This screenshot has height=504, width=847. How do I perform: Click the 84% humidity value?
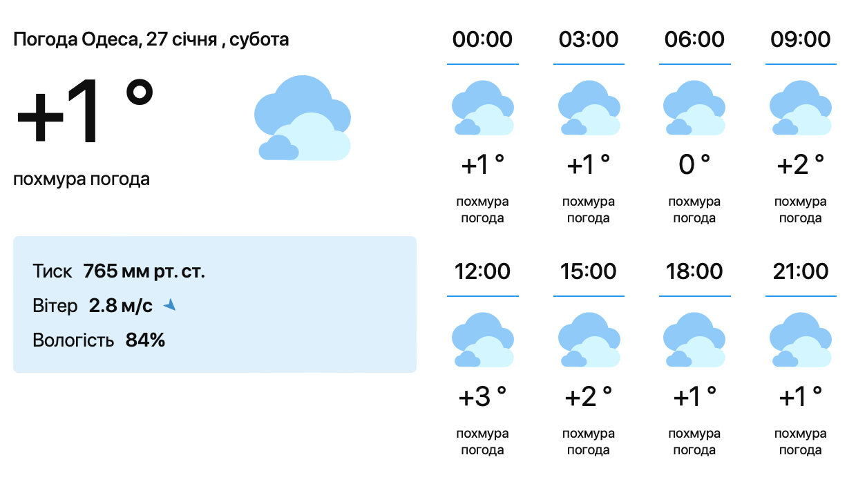click(145, 340)
